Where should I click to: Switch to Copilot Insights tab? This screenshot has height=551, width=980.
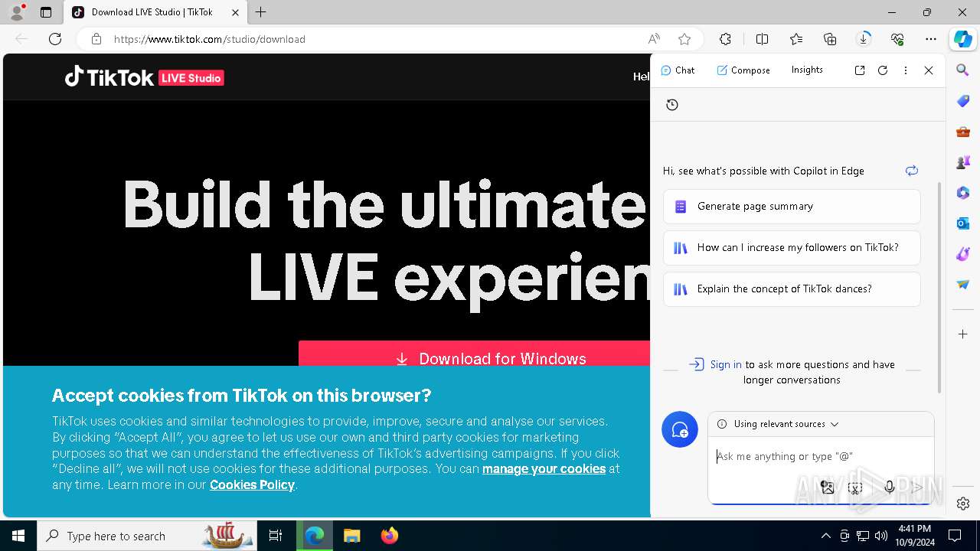[x=807, y=70]
